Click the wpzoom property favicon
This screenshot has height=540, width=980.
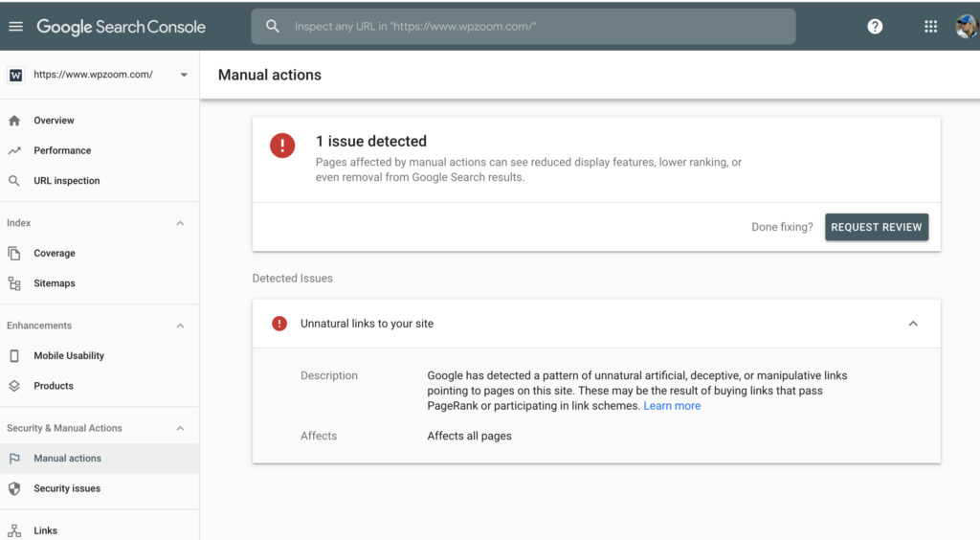(15, 75)
